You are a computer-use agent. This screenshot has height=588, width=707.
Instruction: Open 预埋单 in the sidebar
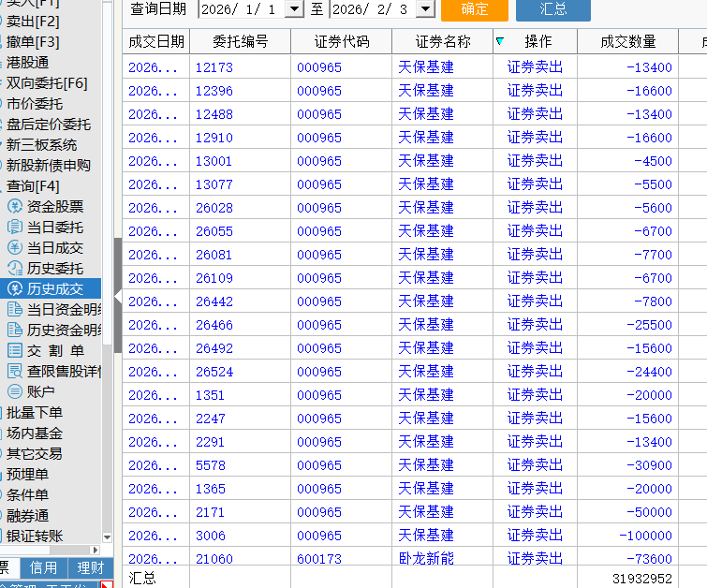(x=27, y=474)
